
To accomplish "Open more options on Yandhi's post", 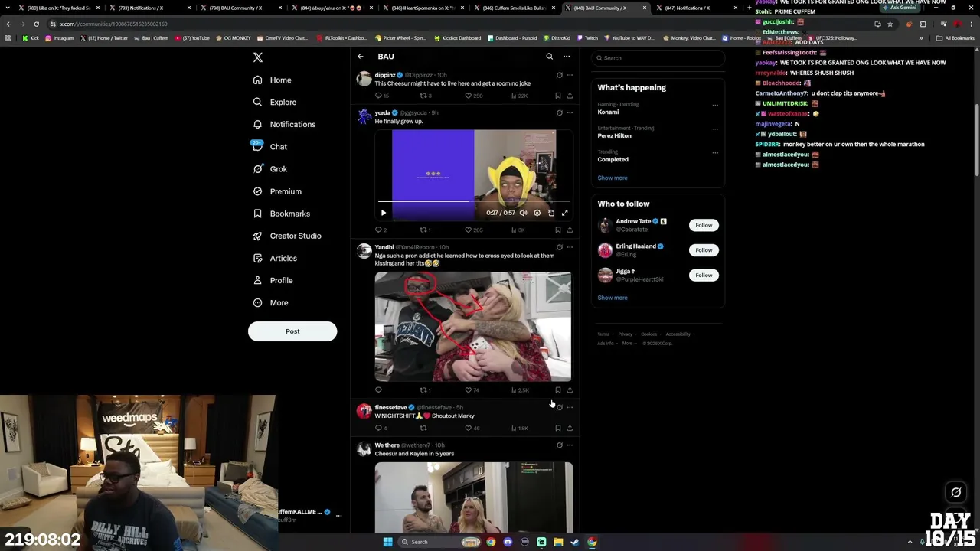I will click(x=570, y=247).
